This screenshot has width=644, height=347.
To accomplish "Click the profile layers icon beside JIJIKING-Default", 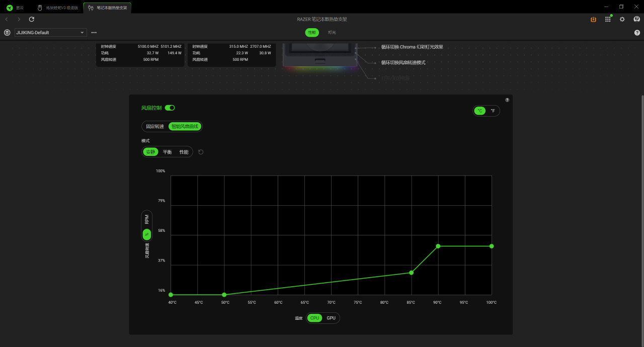I will pos(7,32).
